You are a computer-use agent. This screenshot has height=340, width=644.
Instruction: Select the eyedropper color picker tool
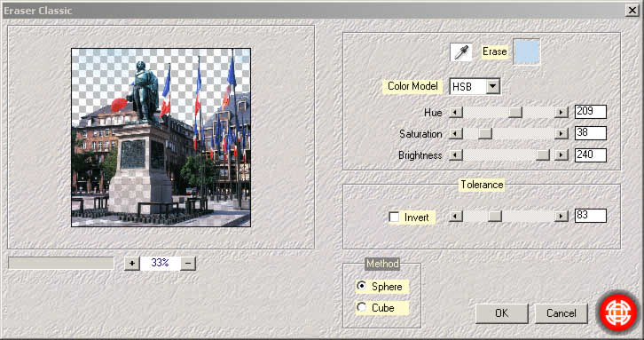tap(460, 52)
